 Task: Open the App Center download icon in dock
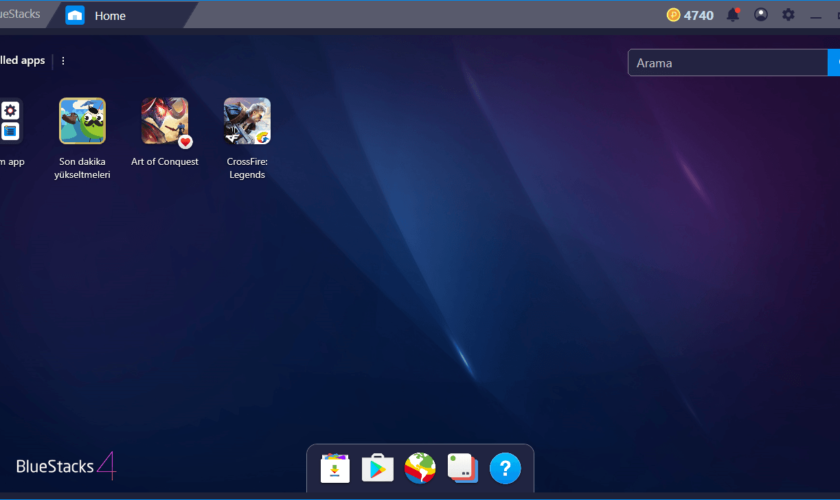coord(335,468)
